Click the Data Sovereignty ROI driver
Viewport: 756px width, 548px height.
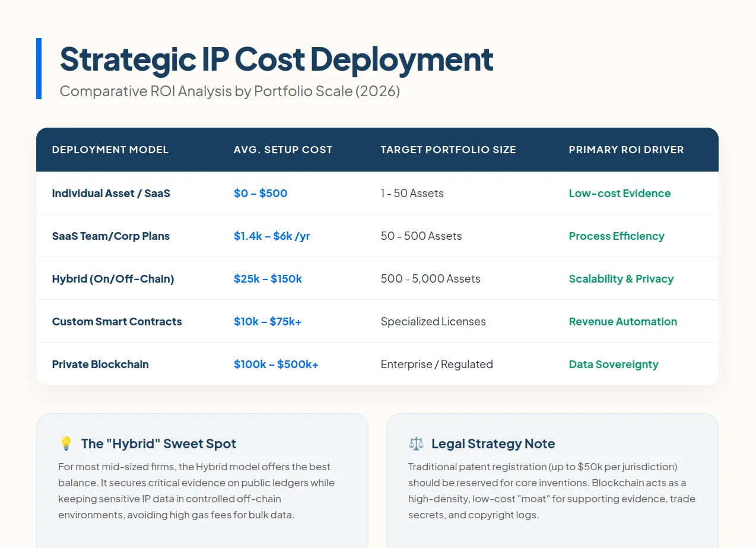[x=614, y=365]
